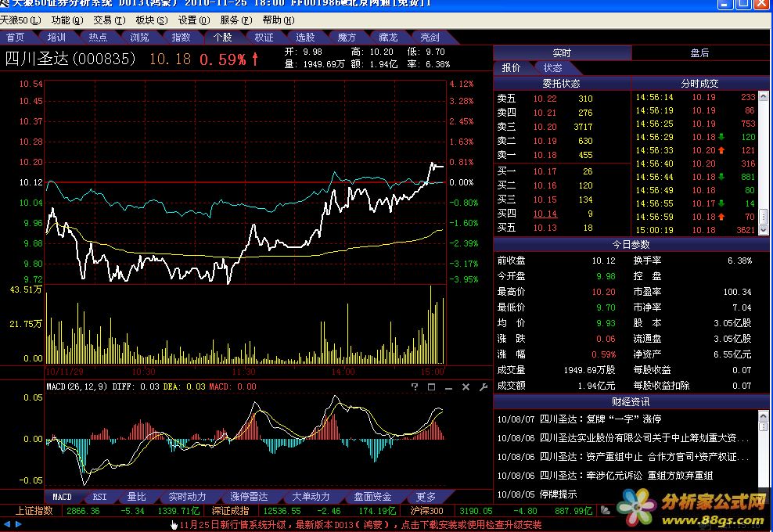Open the 功能 menu

(x=67, y=20)
